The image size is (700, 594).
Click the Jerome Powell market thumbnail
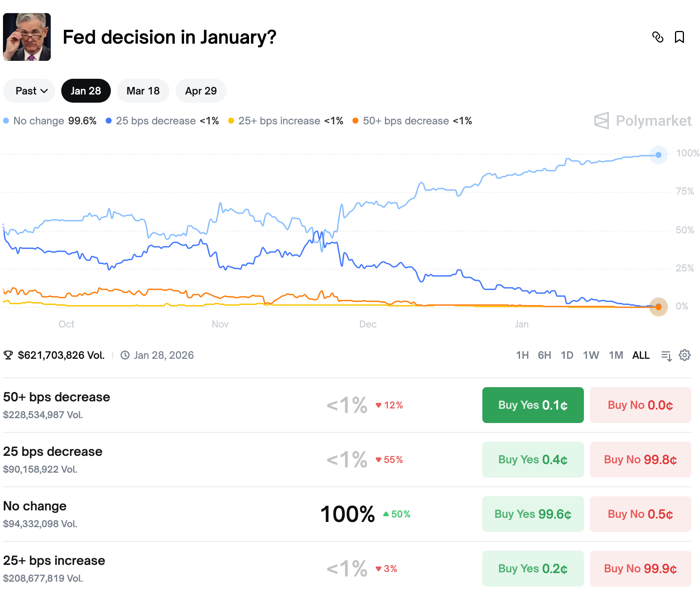click(x=27, y=37)
